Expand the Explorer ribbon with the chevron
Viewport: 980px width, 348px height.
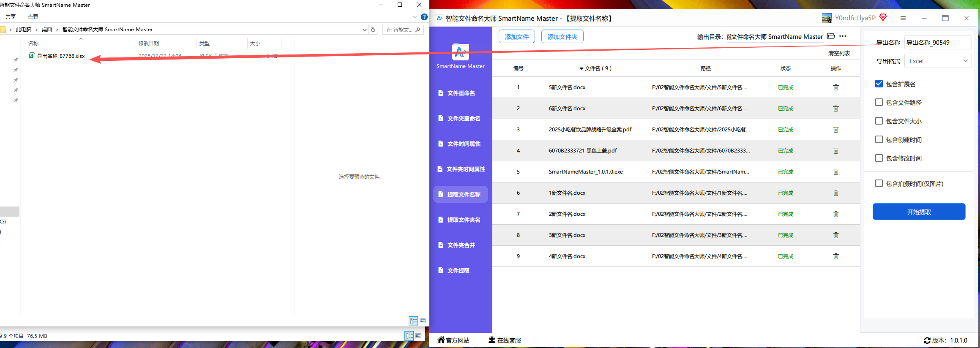point(415,17)
